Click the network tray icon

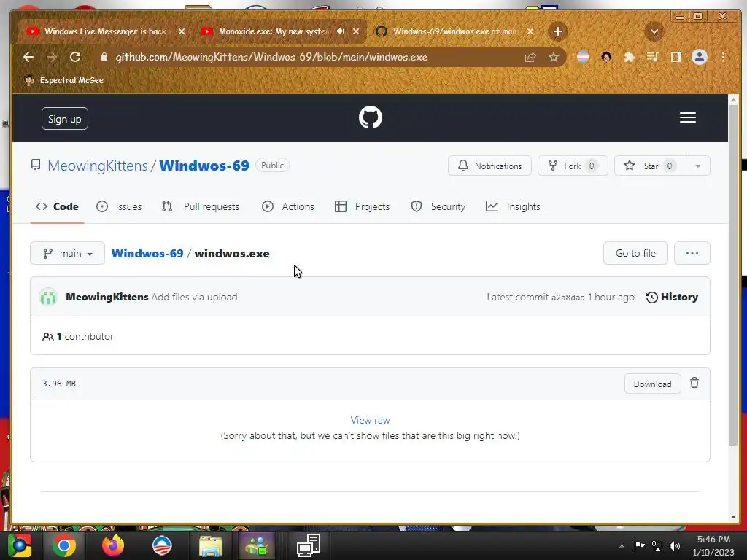pyautogui.click(x=657, y=545)
